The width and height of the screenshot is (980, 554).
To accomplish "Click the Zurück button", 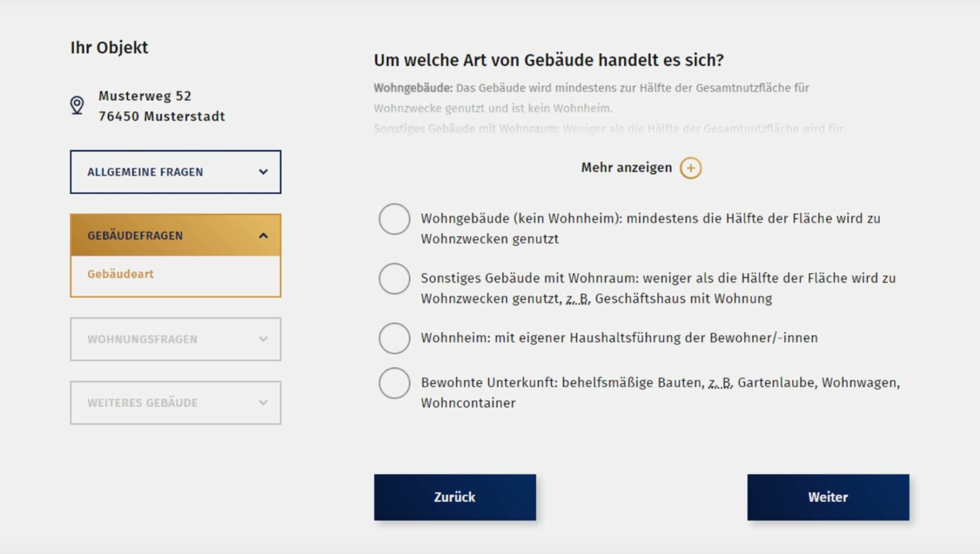I will pos(455,497).
